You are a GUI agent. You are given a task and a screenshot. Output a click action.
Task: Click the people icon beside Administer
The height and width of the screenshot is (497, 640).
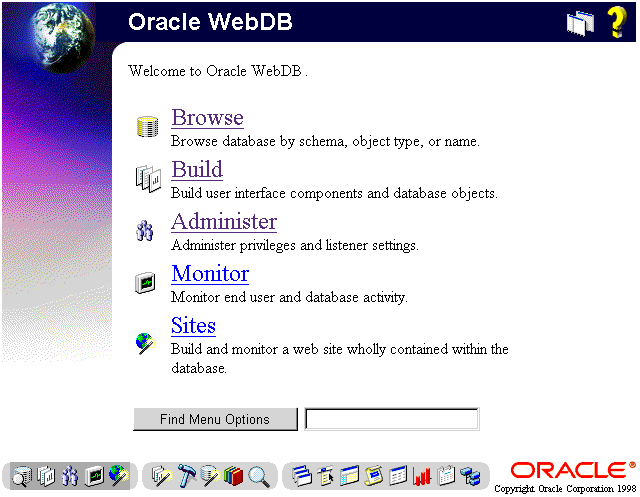[x=144, y=231]
